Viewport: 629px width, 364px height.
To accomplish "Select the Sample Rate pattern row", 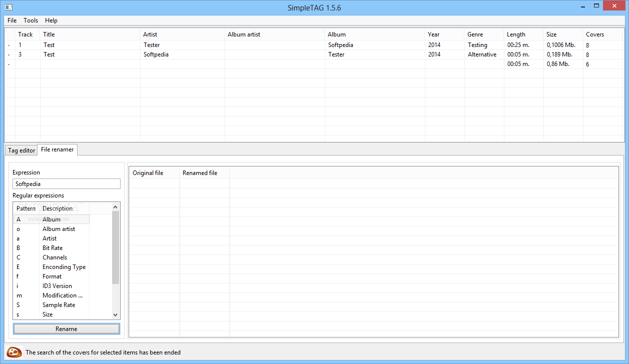I will (x=51, y=305).
